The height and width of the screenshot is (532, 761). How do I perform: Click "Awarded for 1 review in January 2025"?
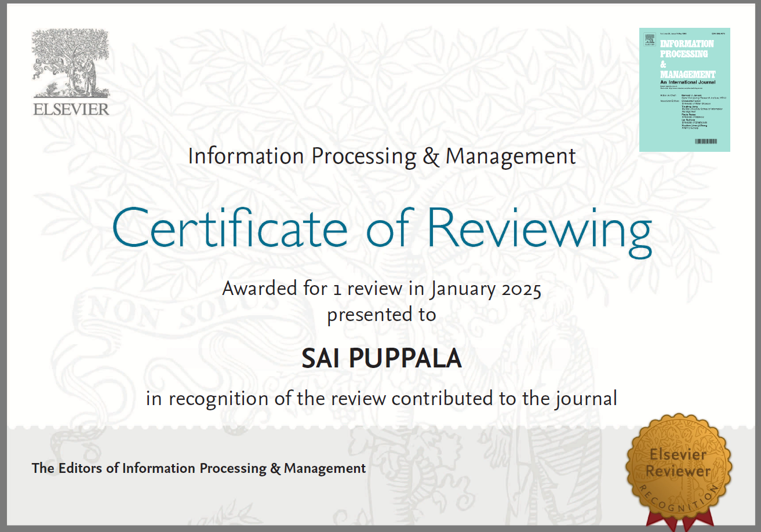pyautogui.click(x=381, y=289)
